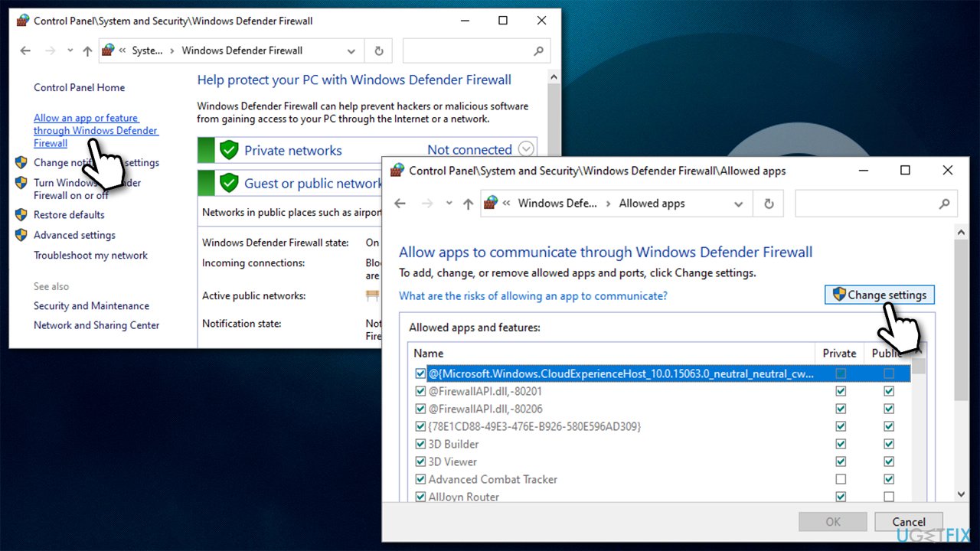The image size is (980, 551).
Task: Click shield icon beside Advanced settings
Action: (x=21, y=234)
